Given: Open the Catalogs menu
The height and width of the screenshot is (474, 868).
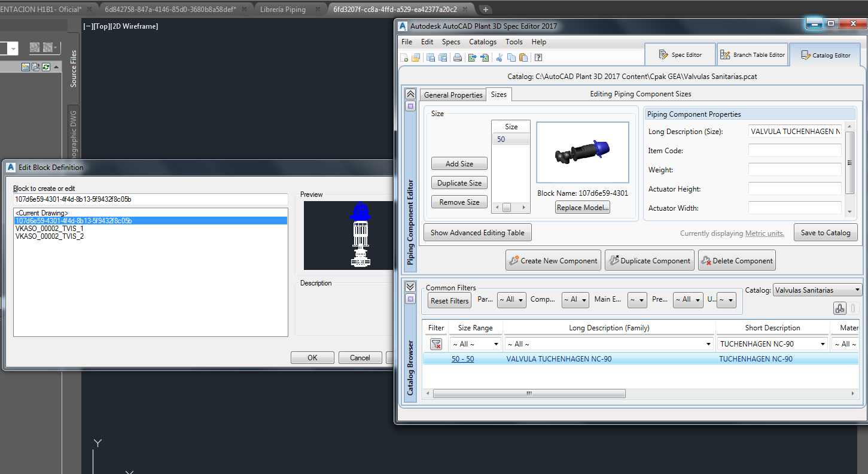Looking at the screenshot, I should [482, 42].
